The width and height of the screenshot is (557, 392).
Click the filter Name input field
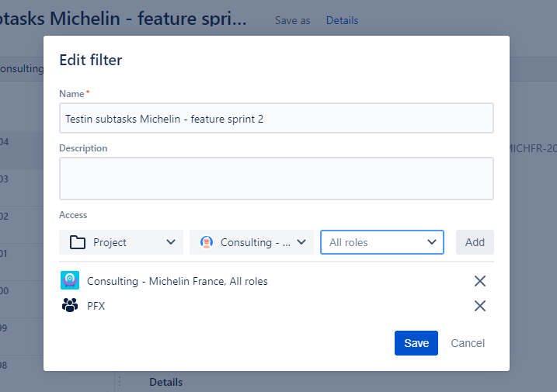point(277,118)
